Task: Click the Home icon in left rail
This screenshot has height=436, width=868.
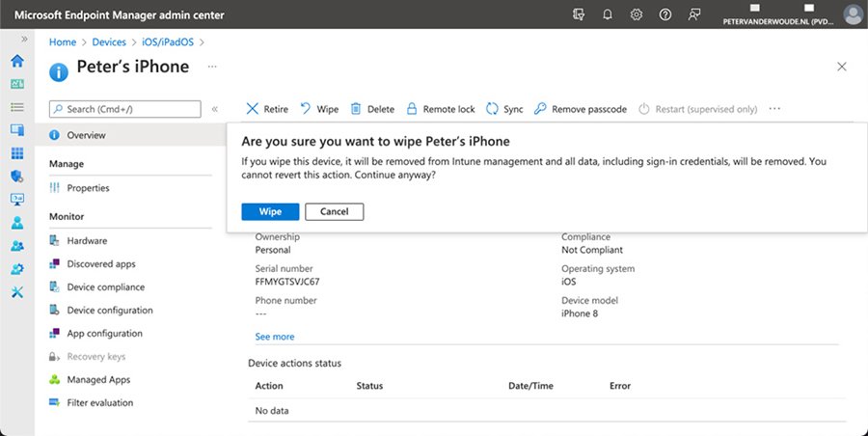Action: (16, 61)
